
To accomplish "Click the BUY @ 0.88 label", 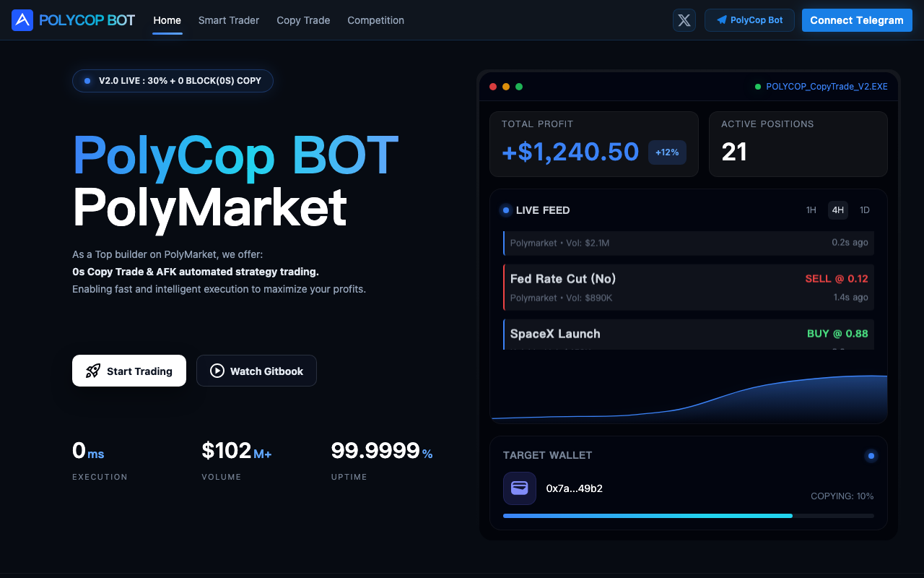I will 837,334.
